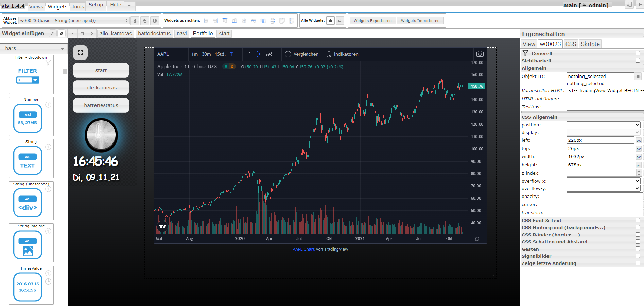Image resolution: width=644 pixels, height=306 pixels.
Task: Open the overflow-x dropdown
Action: (x=603, y=181)
